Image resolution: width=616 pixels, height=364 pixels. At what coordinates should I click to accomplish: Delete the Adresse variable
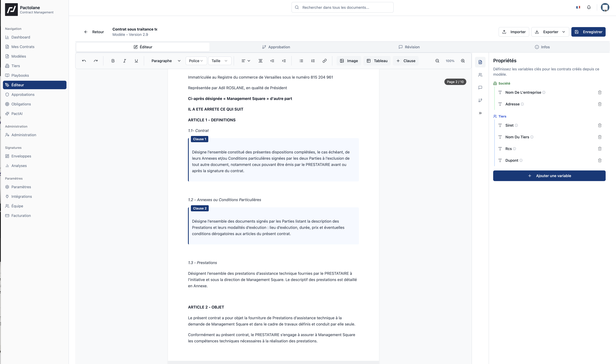click(x=600, y=104)
